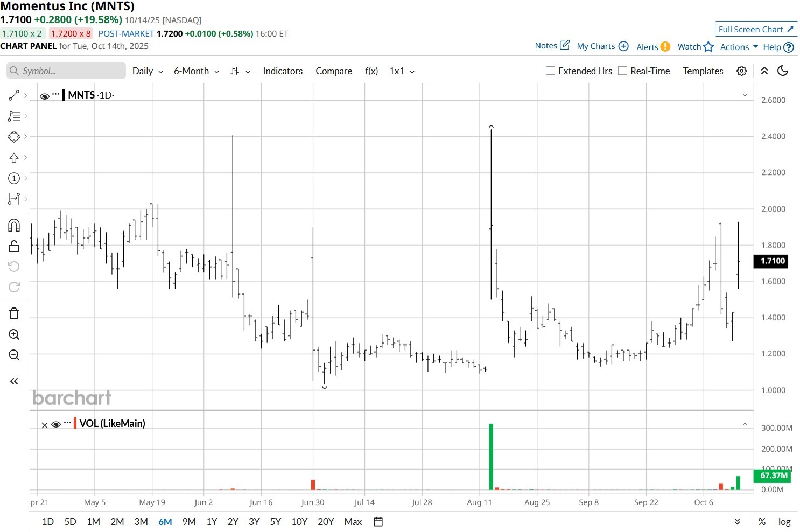This screenshot has width=800, height=532.
Task: Expand the bottom panel double-chevron
Action: pyautogui.click(x=737, y=522)
